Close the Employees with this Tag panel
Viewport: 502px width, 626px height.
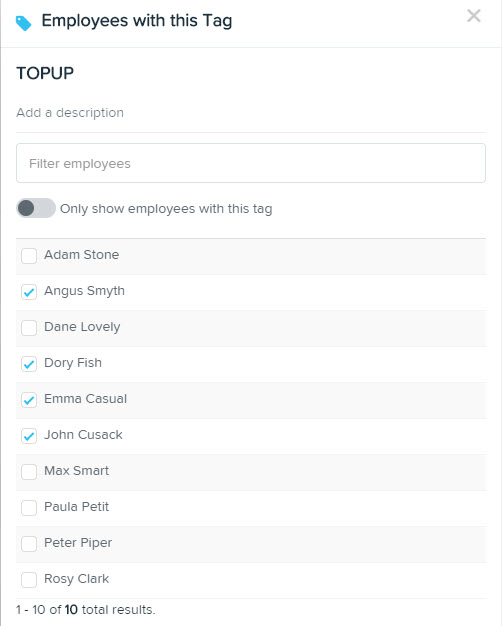pyautogui.click(x=474, y=16)
